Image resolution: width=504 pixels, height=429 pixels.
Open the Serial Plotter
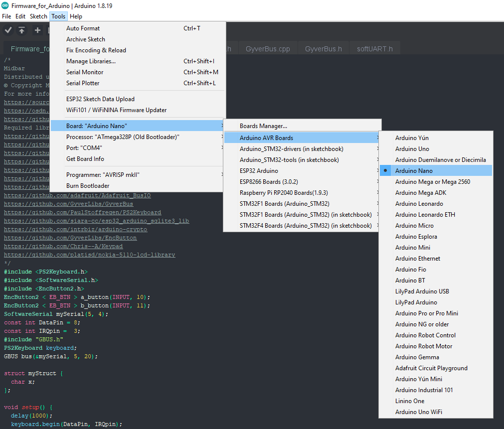coord(137,83)
